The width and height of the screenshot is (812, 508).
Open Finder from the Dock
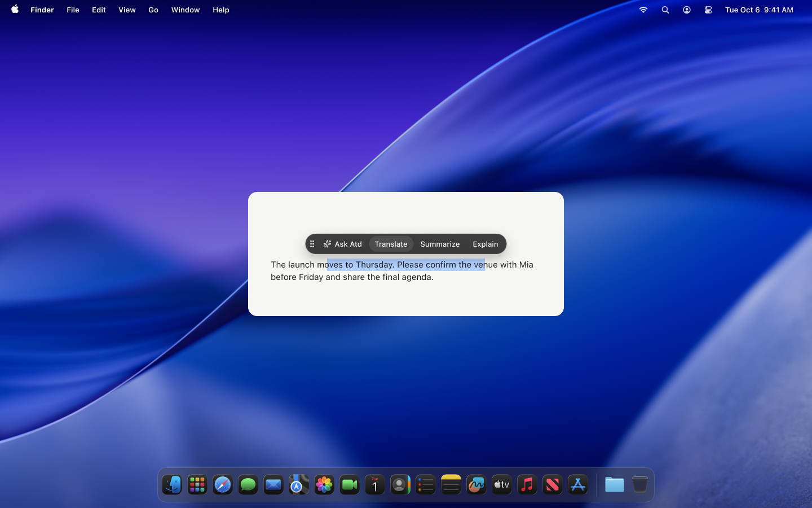(172, 485)
